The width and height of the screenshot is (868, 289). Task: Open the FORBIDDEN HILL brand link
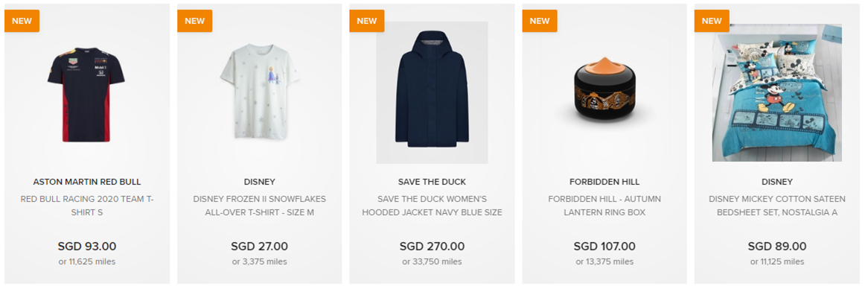click(x=604, y=182)
